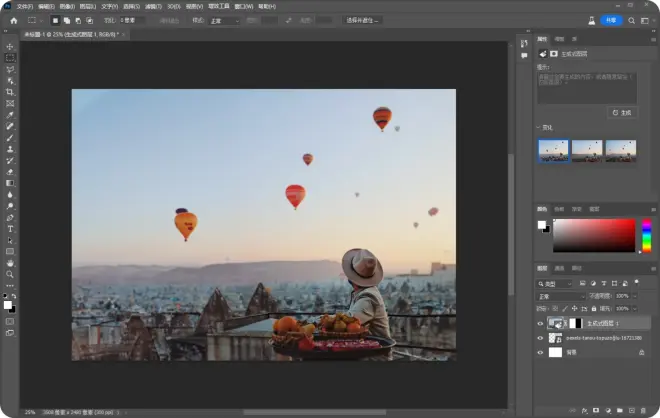
Task: Open the marquee tool preset picker arrow
Action: point(41,21)
